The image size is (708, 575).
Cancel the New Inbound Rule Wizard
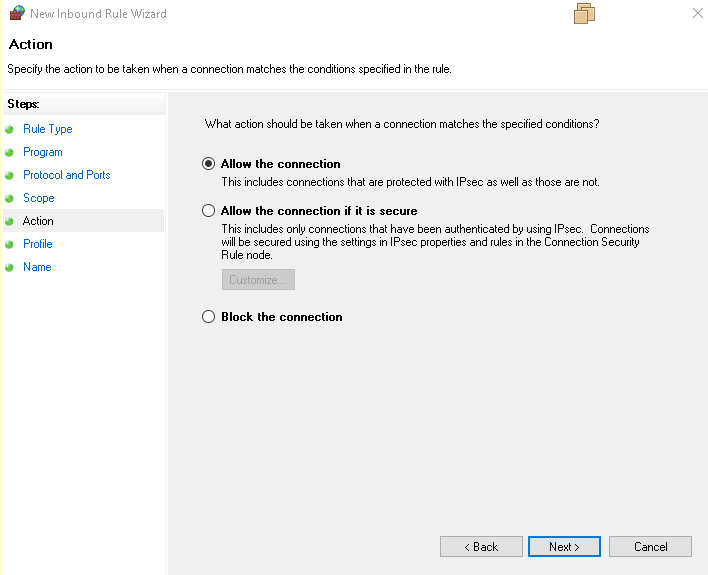[x=651, y=547]
